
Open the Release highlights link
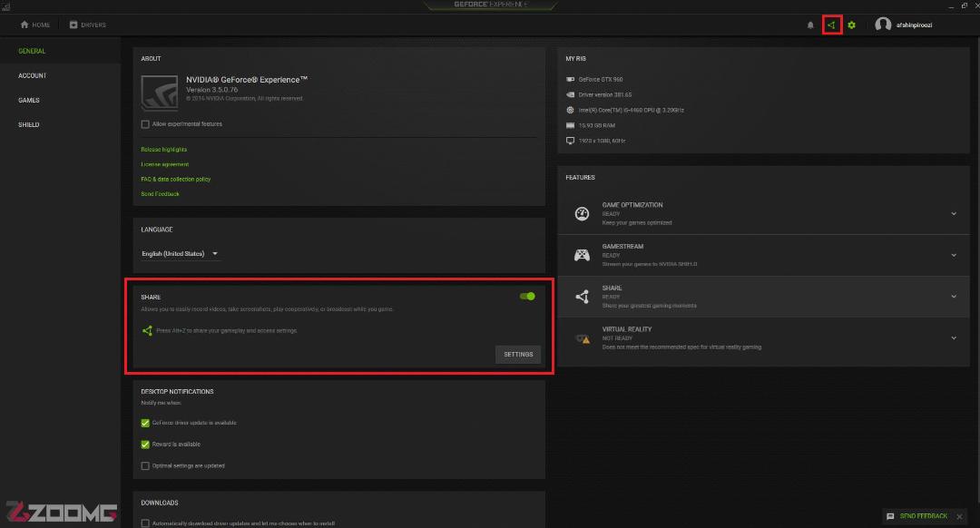[163, 150]
